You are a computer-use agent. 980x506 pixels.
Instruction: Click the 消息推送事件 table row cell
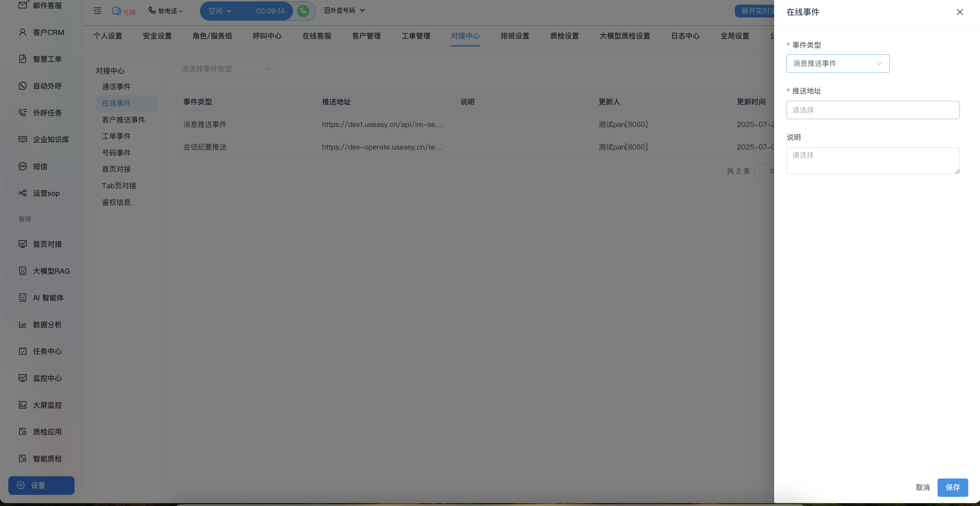pyautogui.click(x=205, y=124)
